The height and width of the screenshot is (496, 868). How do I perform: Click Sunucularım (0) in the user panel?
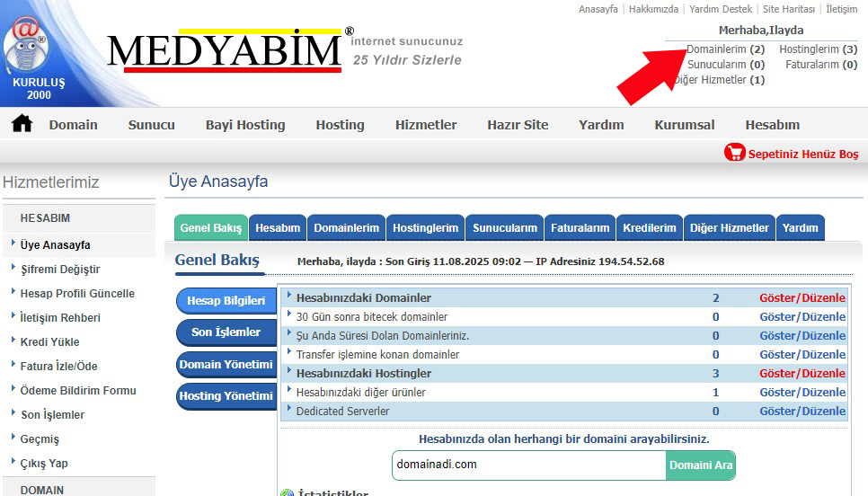[x=726, y=65]
